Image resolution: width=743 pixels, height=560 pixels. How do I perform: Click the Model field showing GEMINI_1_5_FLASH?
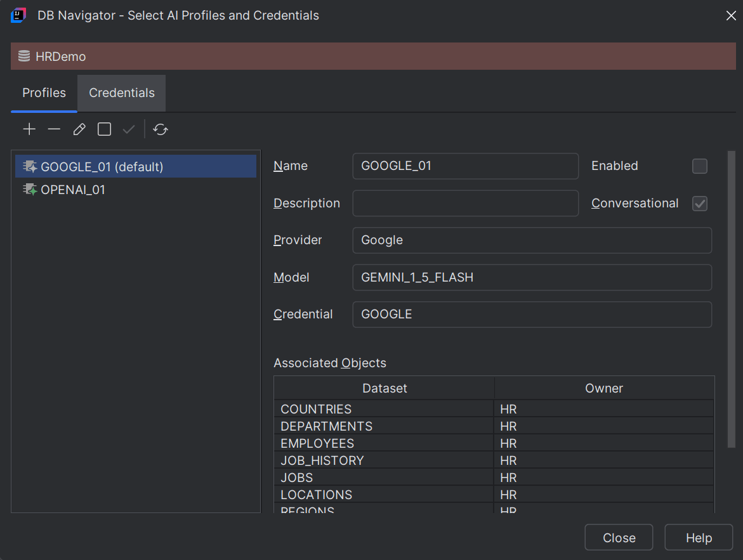pos(532,277)
